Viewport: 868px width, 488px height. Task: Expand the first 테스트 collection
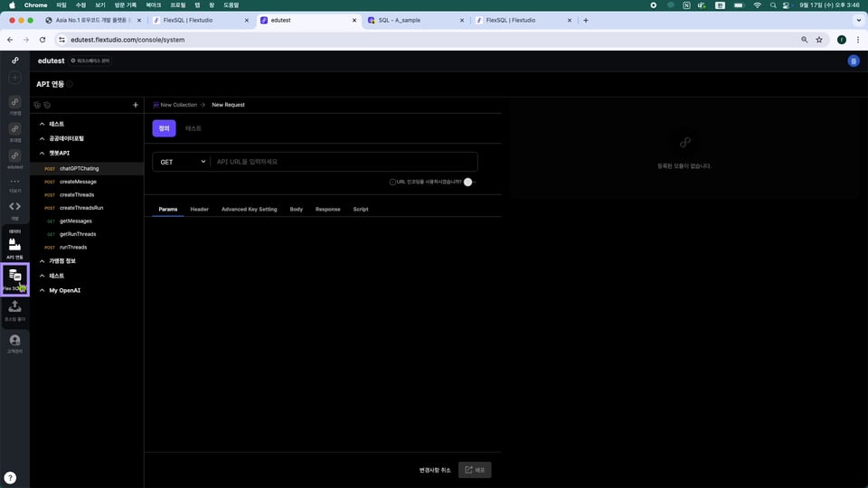point(42,124)
